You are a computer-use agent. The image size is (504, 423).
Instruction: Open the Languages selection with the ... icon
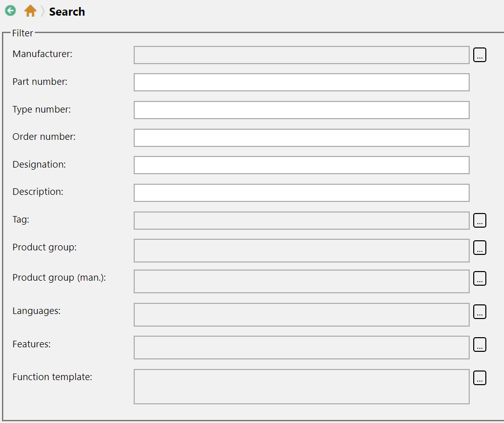click(x=479, y=312)
